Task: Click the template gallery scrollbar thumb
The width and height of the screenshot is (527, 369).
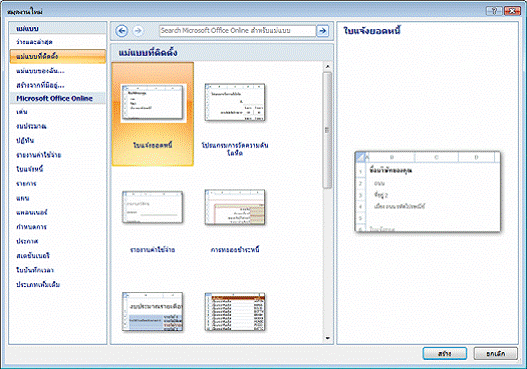Action: pyautogui.click(x=327, y=130)
